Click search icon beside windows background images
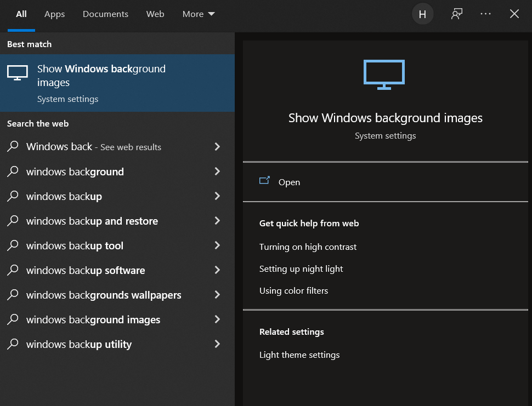The height and width of the screenshot is (406, 532). coord(13,319)
